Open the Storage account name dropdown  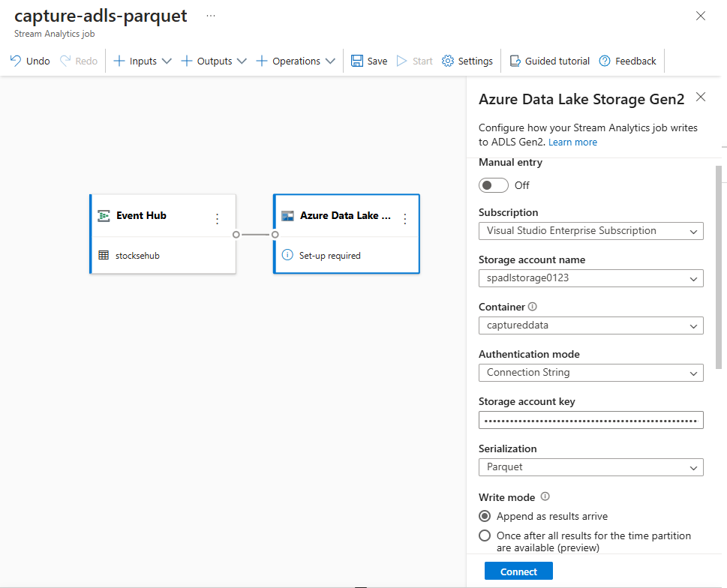click(x=590, y=278)
